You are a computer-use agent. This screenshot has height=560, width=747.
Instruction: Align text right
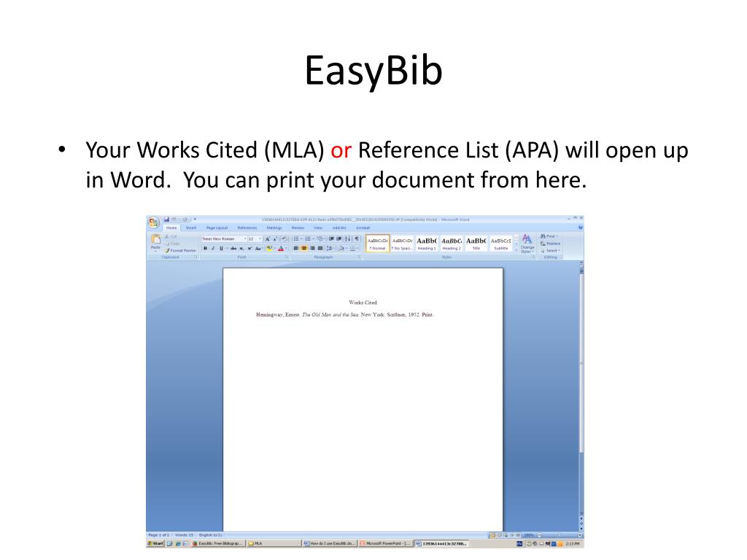pos(312,248)
